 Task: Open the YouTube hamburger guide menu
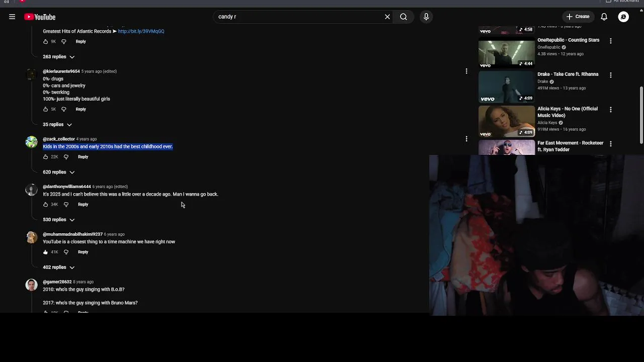point(12,17)
